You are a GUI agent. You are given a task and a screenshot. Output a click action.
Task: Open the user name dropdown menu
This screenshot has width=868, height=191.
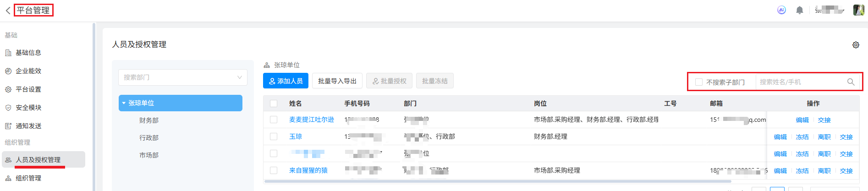click(830, 10)
